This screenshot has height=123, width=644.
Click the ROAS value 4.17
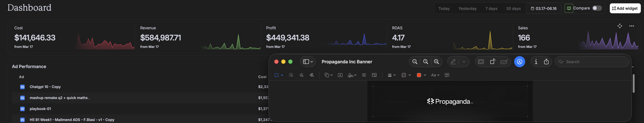point(398,38)
